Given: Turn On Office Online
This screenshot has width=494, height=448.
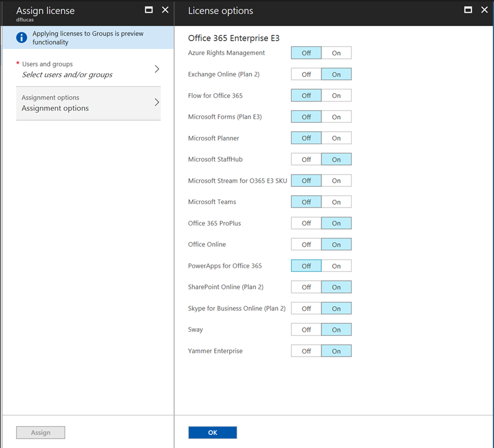Looking at the screenshot, I should [336, 244].
